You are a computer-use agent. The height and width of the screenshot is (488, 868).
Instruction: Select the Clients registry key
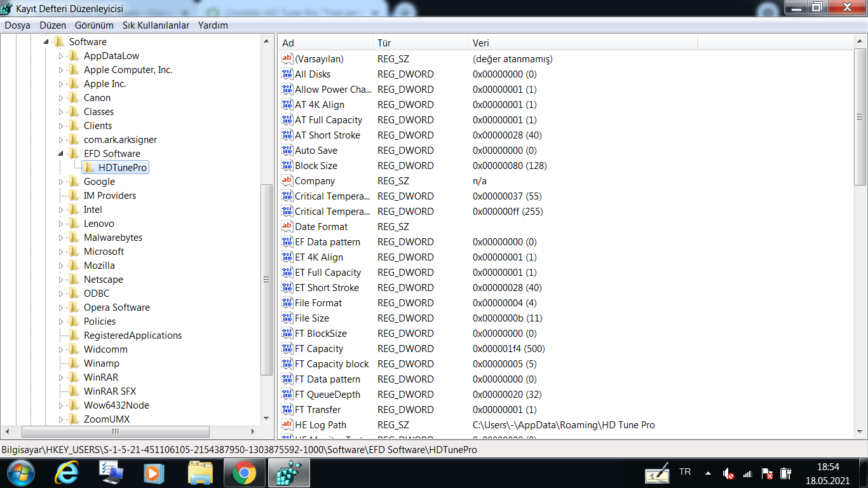pos(98,126)
